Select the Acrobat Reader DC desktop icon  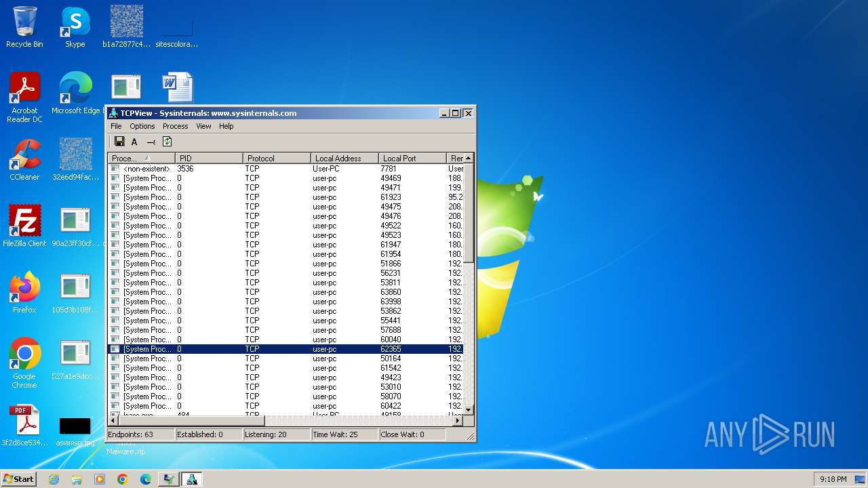pos(24,98)
